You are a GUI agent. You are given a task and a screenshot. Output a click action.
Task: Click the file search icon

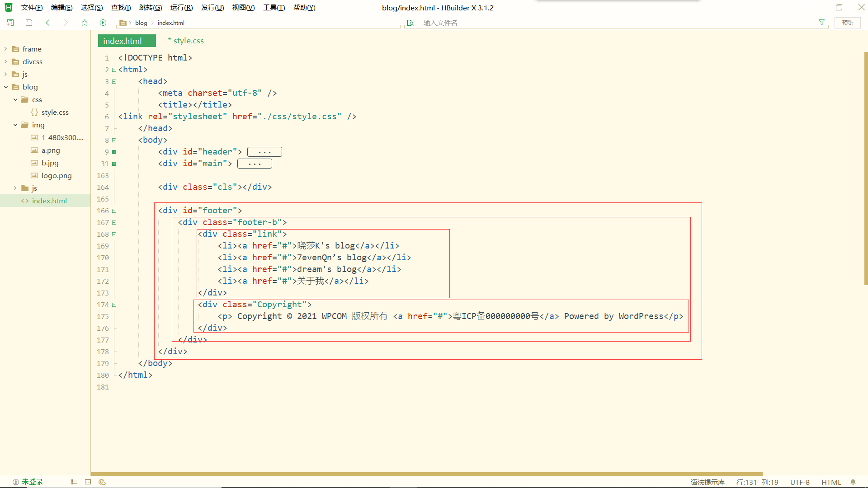coord(410,23)
